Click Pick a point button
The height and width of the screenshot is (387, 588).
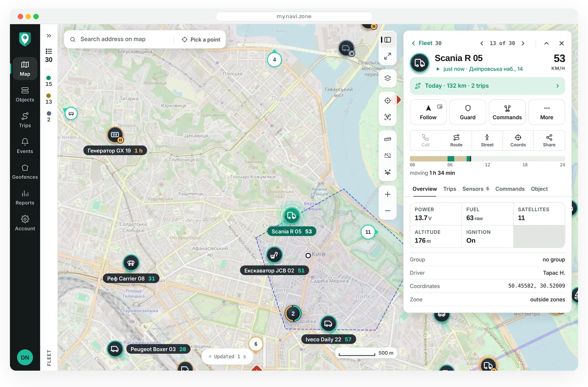click(x=201, y=39)
